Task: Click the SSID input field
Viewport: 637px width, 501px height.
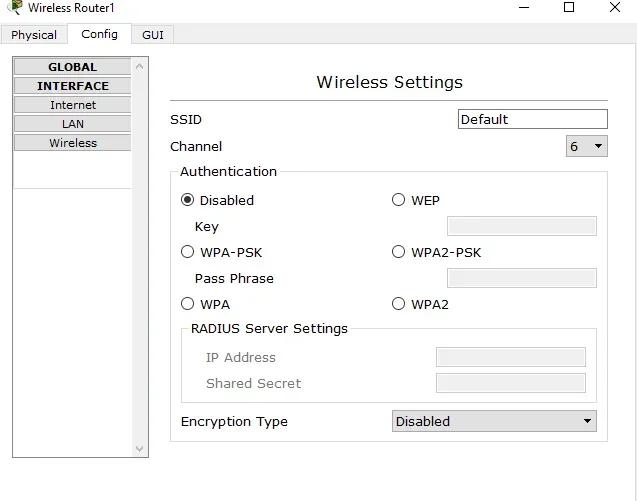Action: click(x=533, y=119)
